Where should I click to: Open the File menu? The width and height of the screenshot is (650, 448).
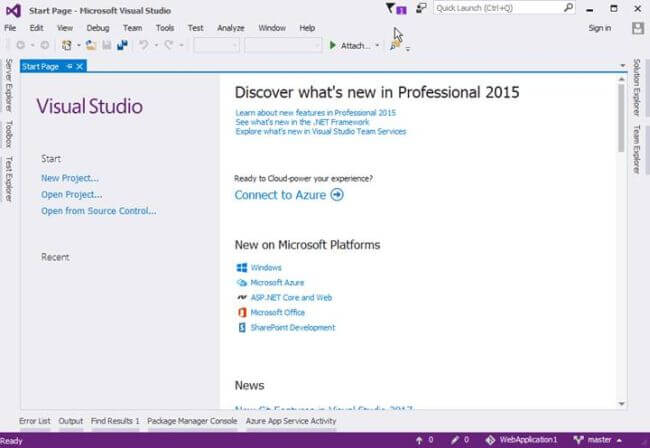click(10, 28)
